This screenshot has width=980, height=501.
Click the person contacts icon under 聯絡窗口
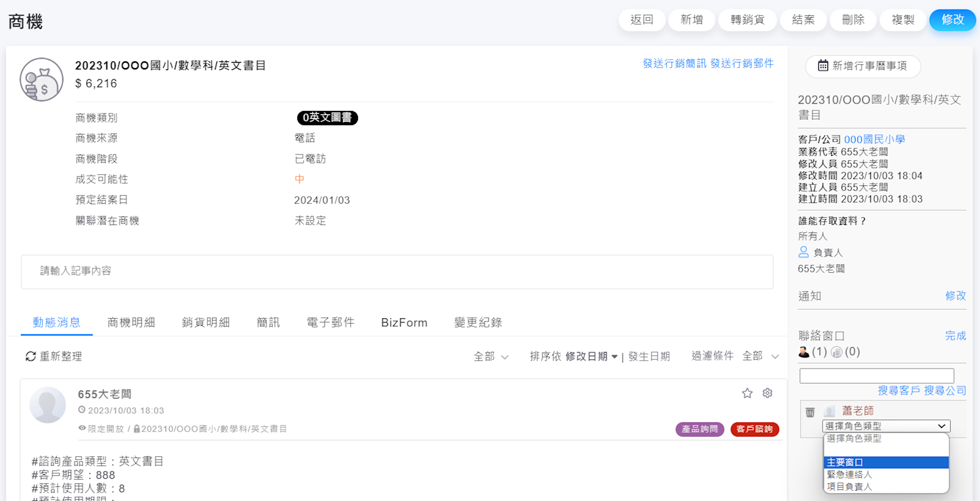[x=804, y=352]
